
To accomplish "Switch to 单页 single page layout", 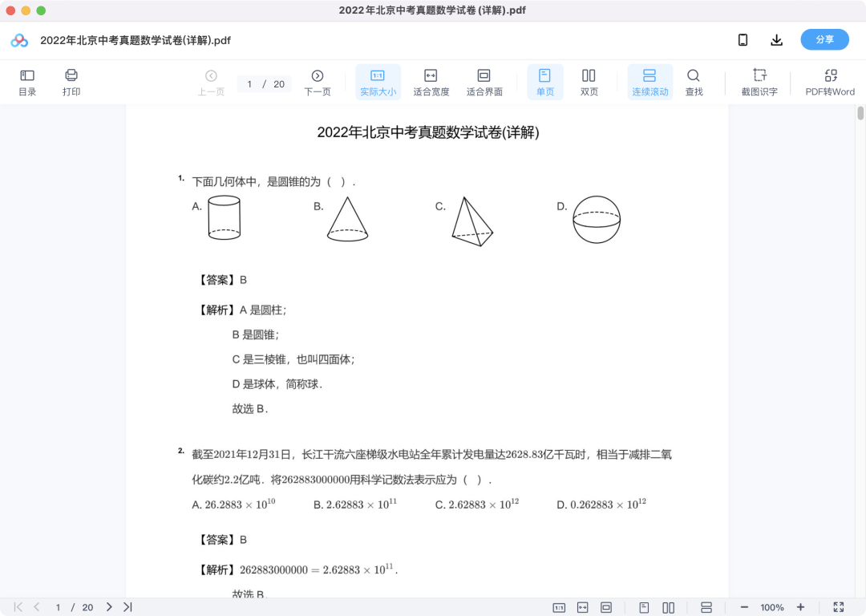I will click(x=544, y=83).
